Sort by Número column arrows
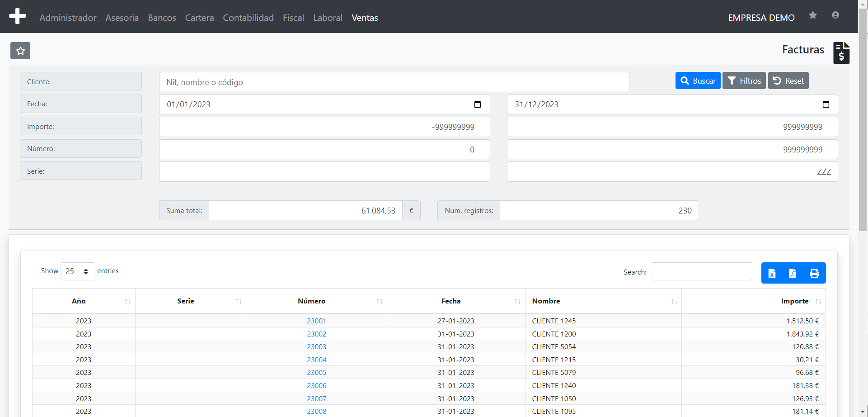Screen dimensions: 868x417 [380, 301]
